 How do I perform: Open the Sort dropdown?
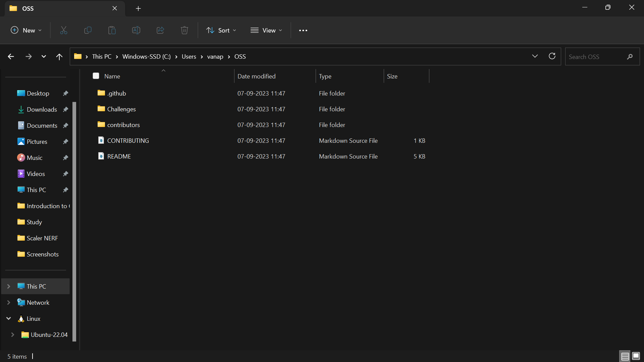(x=221, y=31)
